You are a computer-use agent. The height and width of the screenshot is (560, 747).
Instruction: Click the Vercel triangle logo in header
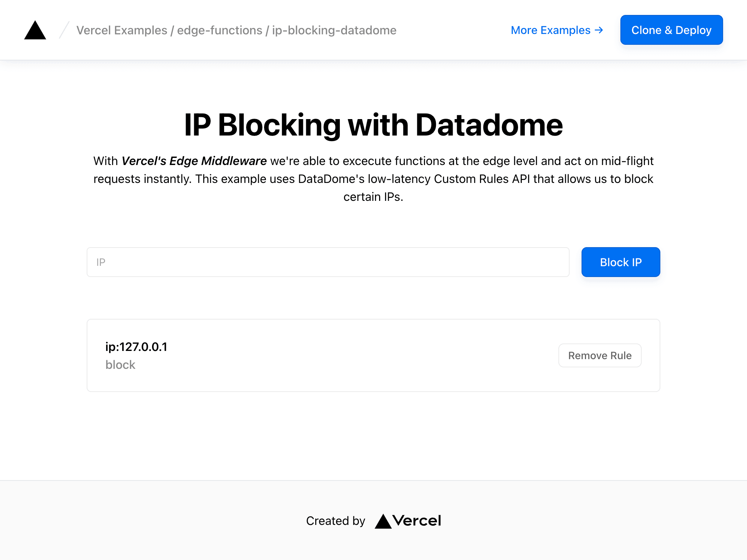[x=35, y=30]
